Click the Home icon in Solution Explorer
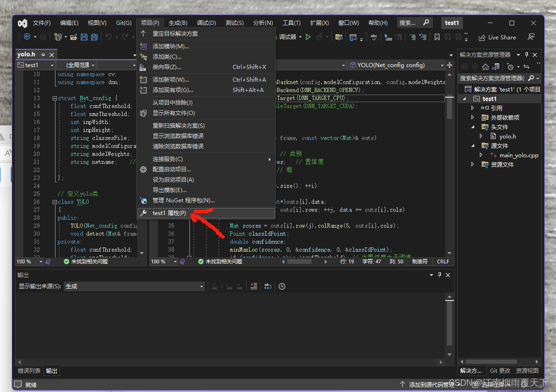Screen dimensions: 556x392 (x=486, y=67)
